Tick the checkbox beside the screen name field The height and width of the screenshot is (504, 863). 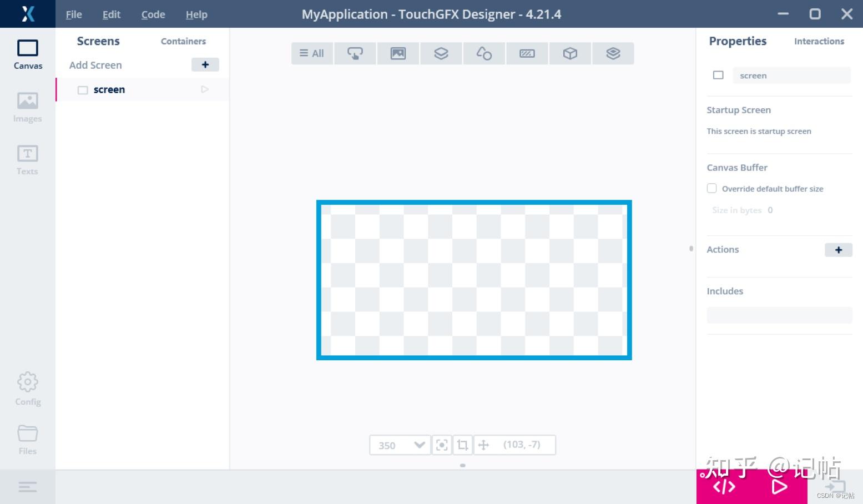pos(718,75)
